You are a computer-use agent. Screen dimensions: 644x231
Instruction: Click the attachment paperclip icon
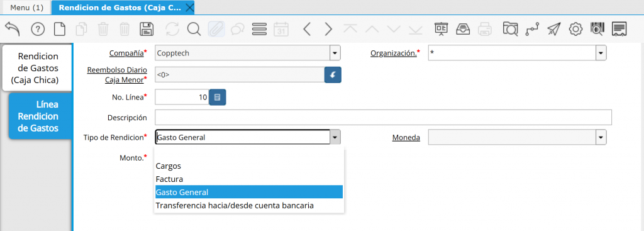click(216, 29)
